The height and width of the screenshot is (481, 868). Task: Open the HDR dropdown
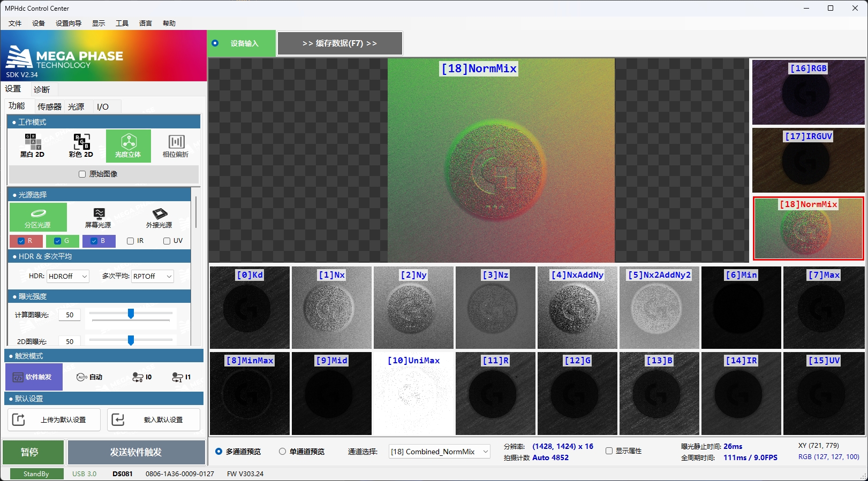(x=68, y=276)
